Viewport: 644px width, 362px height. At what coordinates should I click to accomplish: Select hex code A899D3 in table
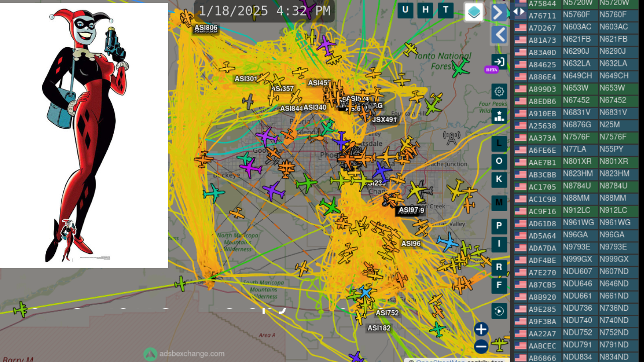(542, 89)
